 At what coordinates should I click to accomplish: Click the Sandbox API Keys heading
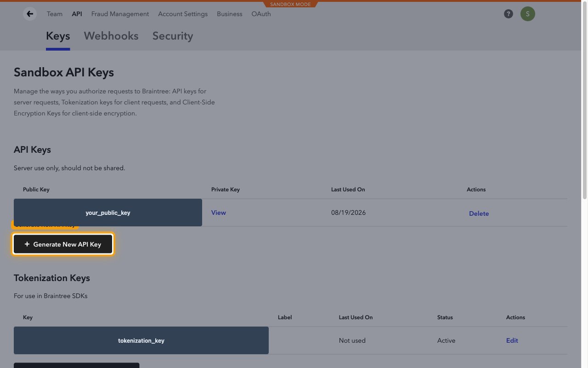click(64, 72)
